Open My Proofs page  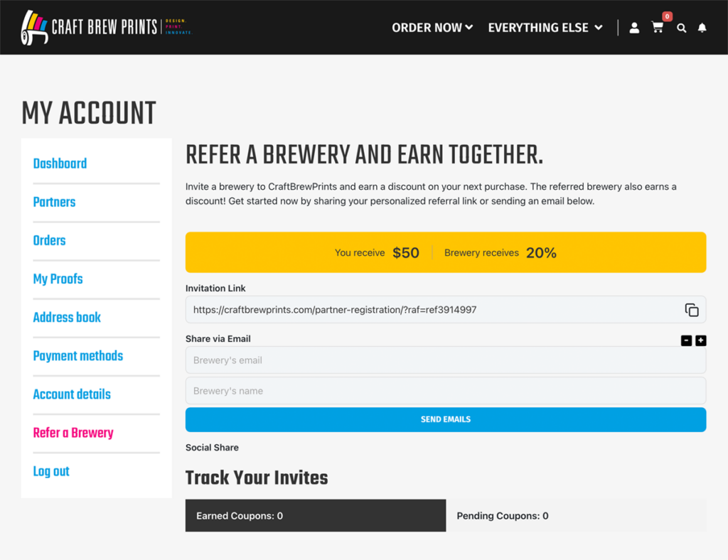[x=58, y=279]
